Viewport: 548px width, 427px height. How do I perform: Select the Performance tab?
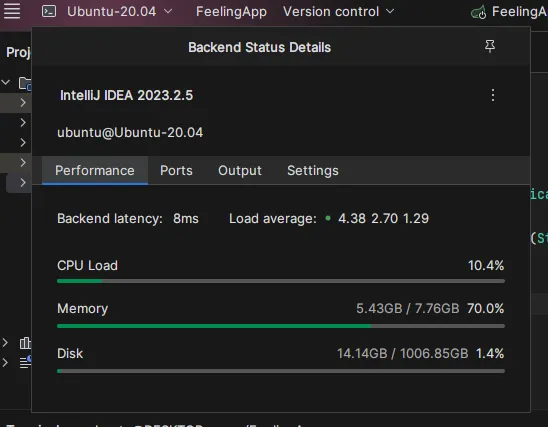pos(95,171)
